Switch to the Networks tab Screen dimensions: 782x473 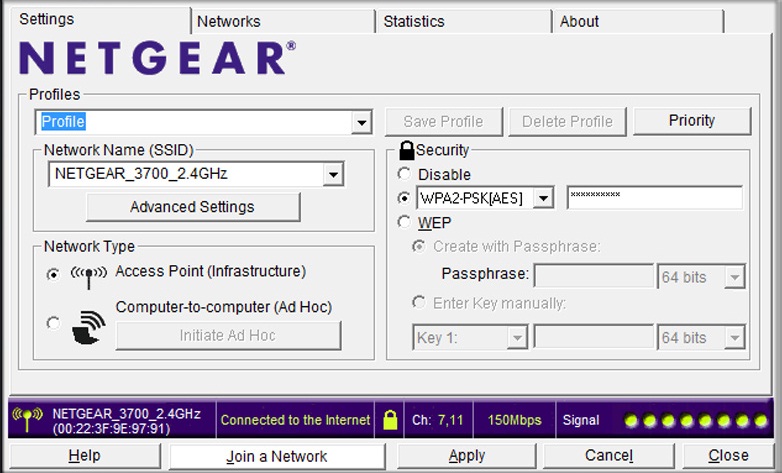click(283, 21)
